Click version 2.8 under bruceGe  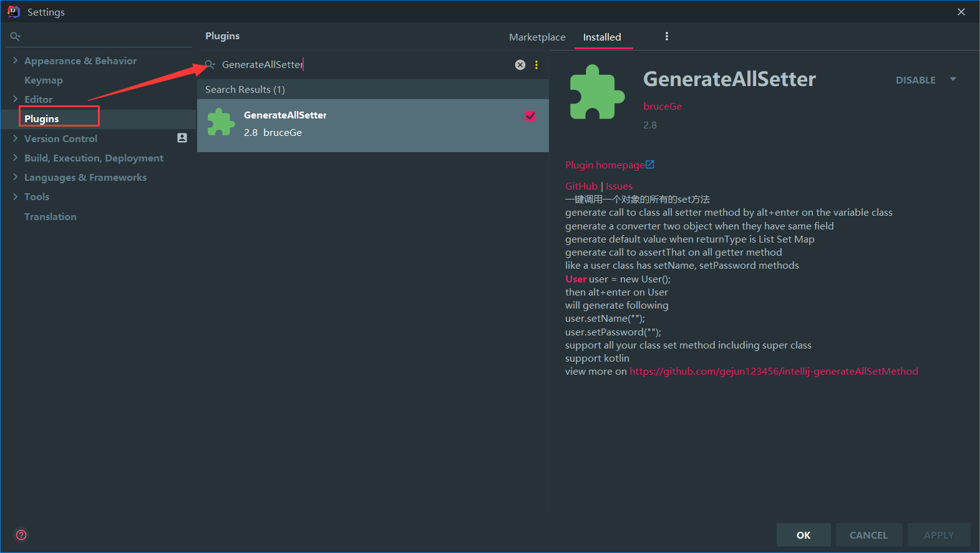pos(650,125)
